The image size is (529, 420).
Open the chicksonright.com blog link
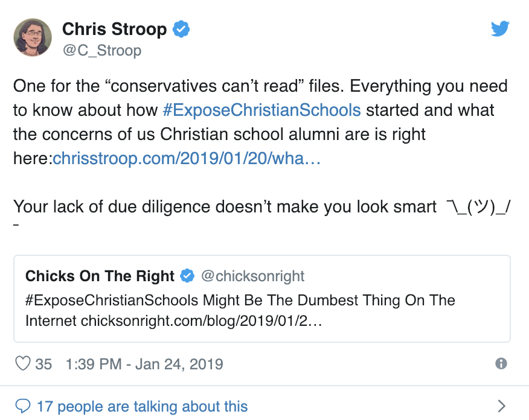tap(202, 321)
